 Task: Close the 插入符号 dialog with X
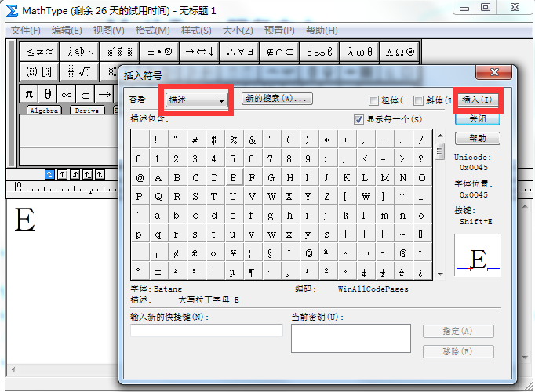click(494, 72)
